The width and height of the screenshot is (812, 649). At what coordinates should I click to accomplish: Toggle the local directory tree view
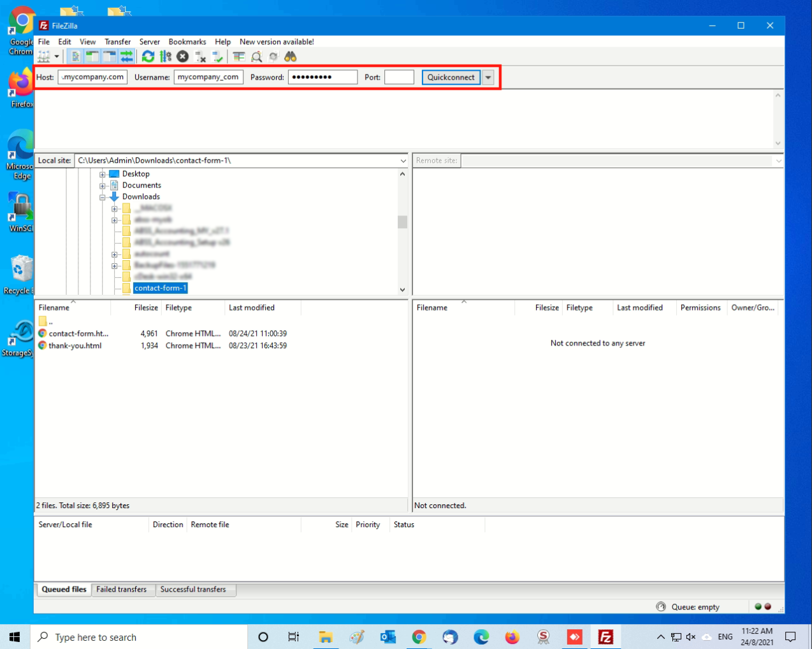92,57
